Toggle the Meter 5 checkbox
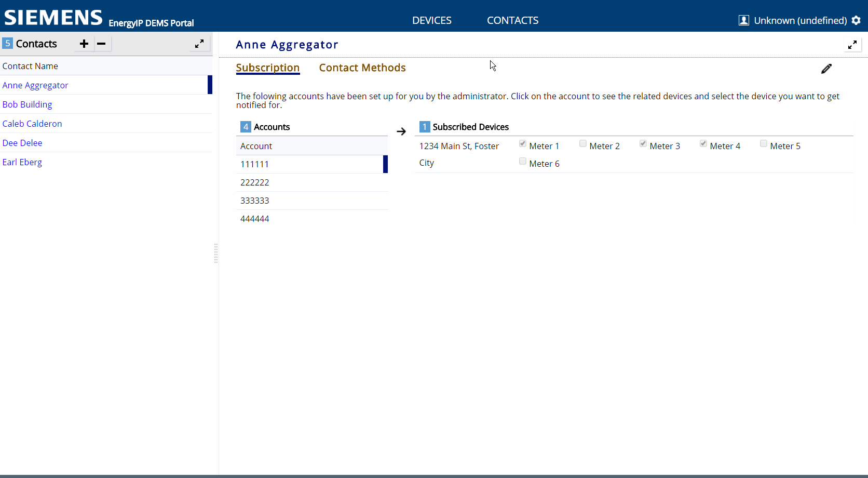The width and height of the screenshot is (868, 478). (x=764, y=144)
